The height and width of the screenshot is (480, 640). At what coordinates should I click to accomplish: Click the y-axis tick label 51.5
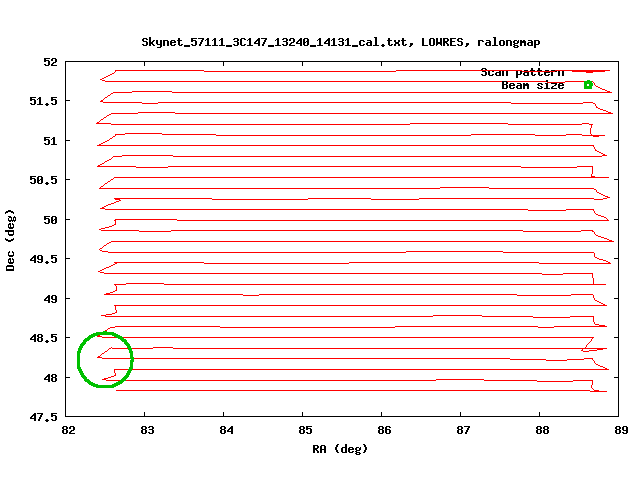click(44, 101)
